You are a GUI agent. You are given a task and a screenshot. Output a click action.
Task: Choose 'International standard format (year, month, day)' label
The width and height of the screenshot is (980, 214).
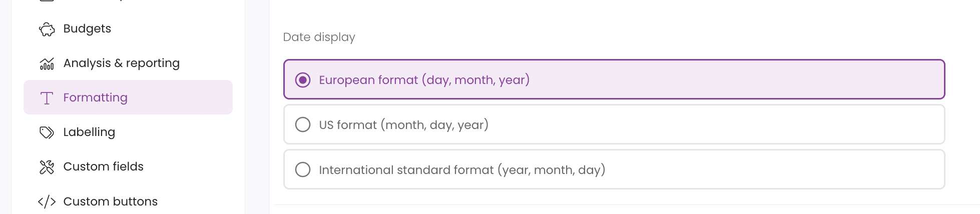coord(462,170)
